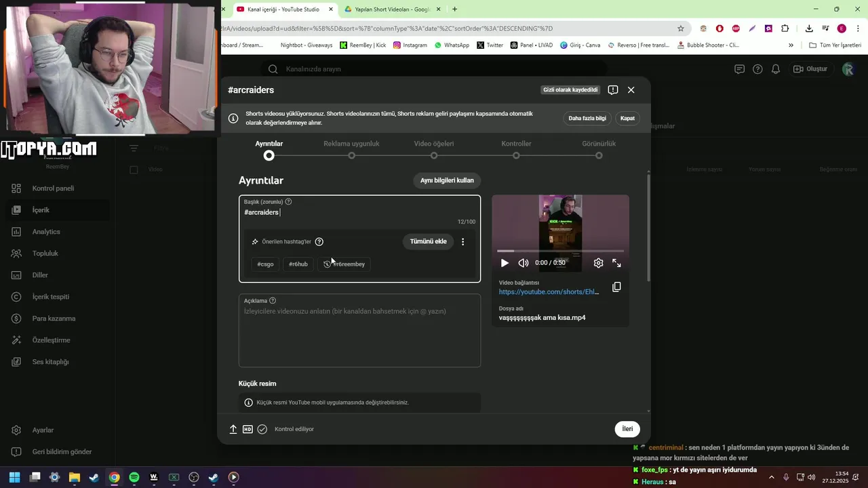Click the Oluştur create button
The image size is (868, 488).
click(810, 69)
